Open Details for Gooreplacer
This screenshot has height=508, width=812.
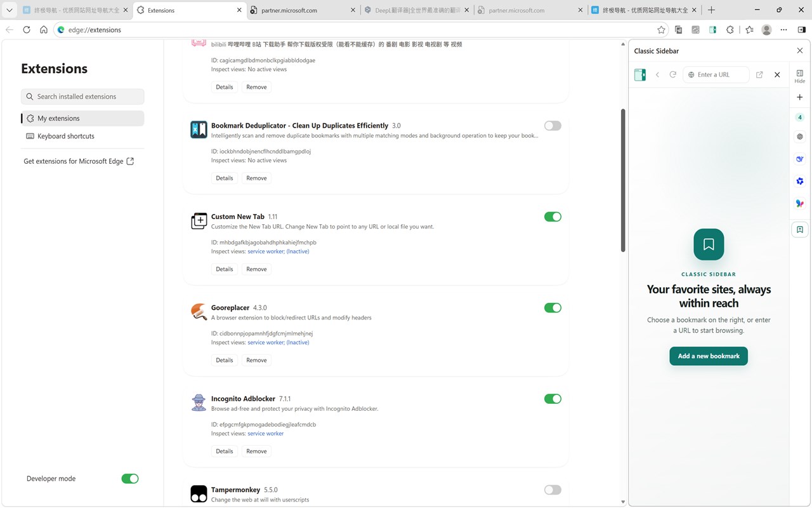tap(225, 360)
